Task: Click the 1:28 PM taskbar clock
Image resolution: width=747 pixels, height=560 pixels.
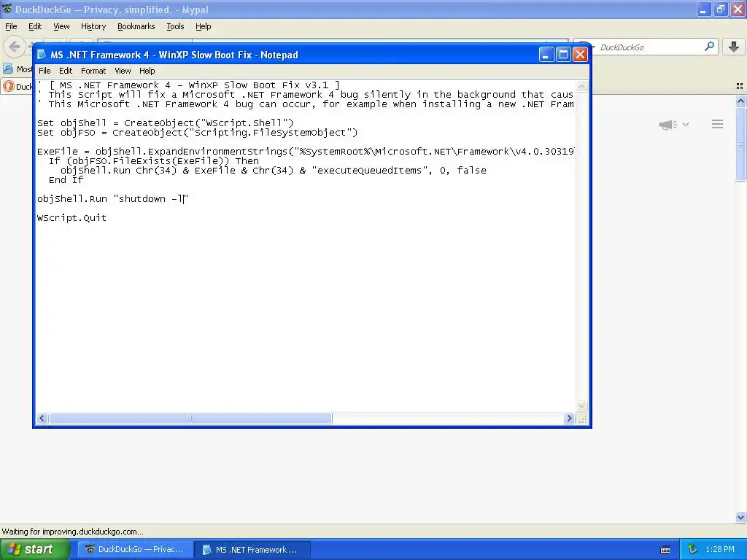Action: coord(720,549)
